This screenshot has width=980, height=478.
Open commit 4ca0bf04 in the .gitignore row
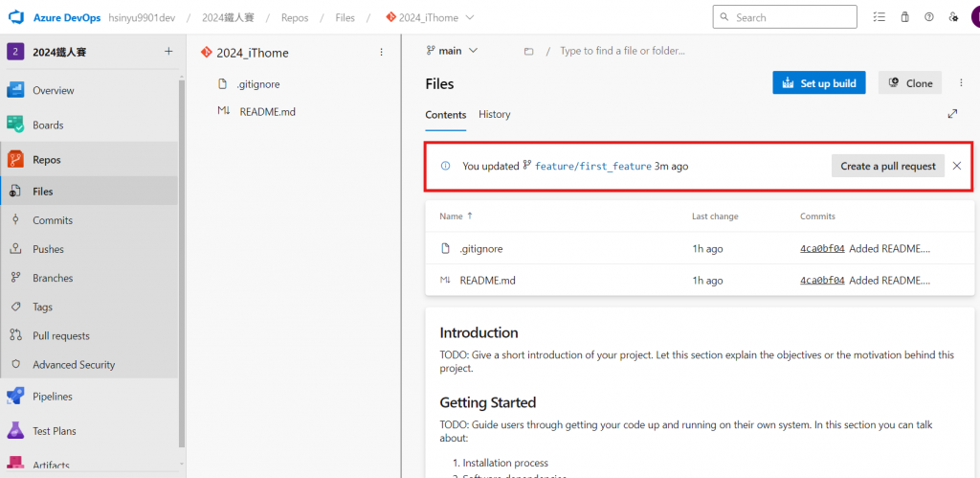point(822,248)
